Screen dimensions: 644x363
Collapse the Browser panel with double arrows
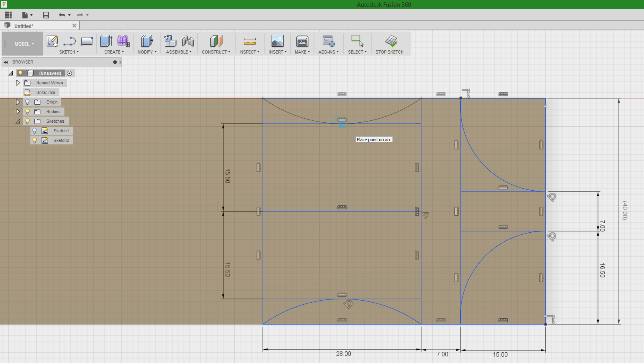(6, 62)
